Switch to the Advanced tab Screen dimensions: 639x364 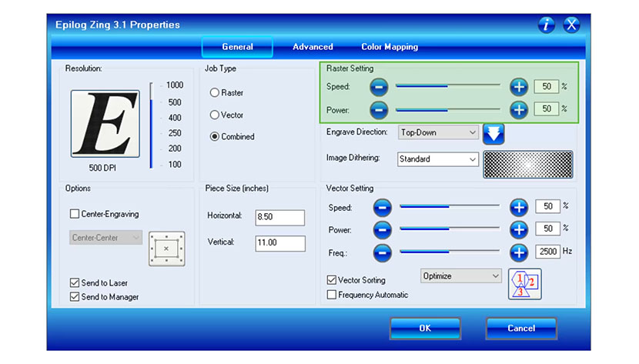point(313,47)
